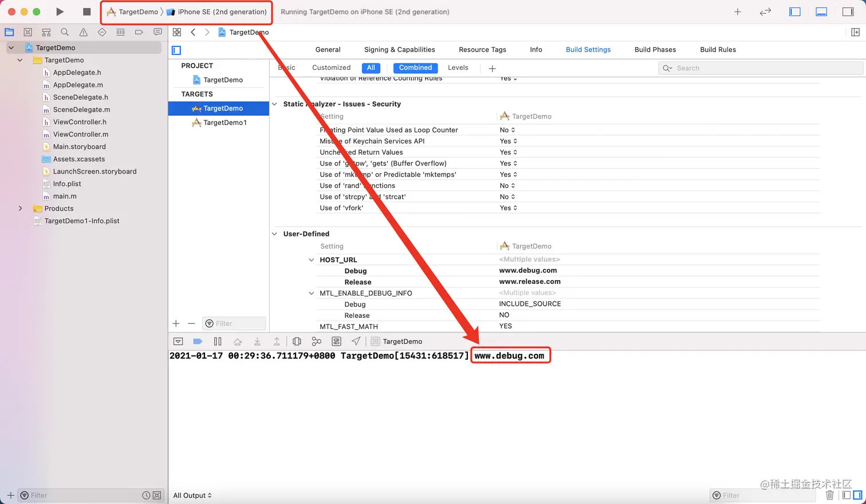Switch to the Resource Tags tab
This screenshot has height=504, width=866.
pos(482,50)
